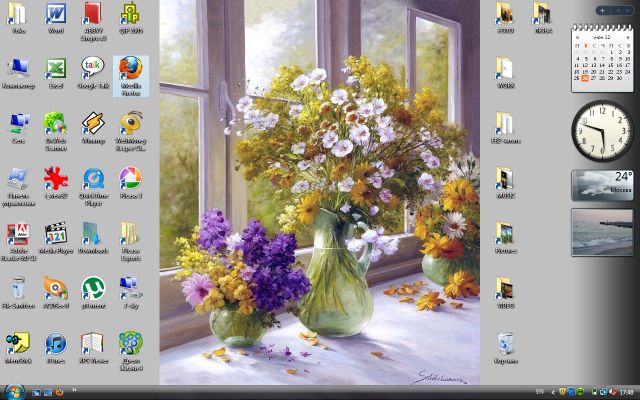The width and height of the screenshot is (640, 400).
Task: Open the FOTO folder shortcut
Action: pyautogui.click(x=506, y=18)
